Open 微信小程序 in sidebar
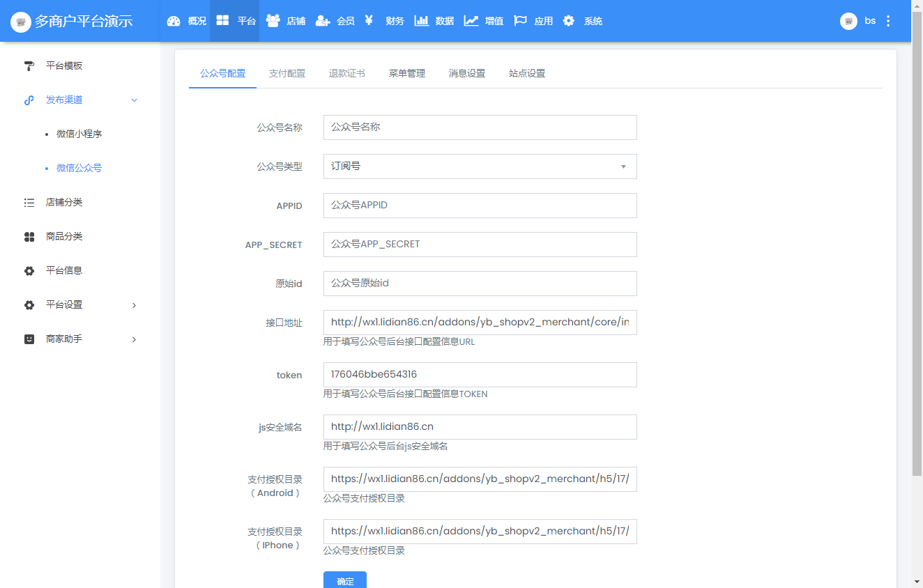This screenshot has width=923, height=588. coord(79,134)
